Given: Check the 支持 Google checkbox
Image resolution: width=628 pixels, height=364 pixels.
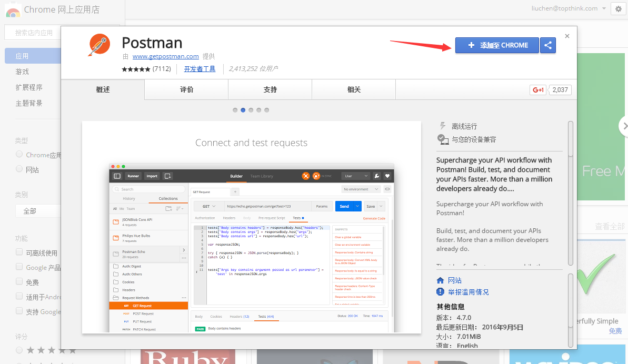Looking at the screenshot, I should coord(19,311).
